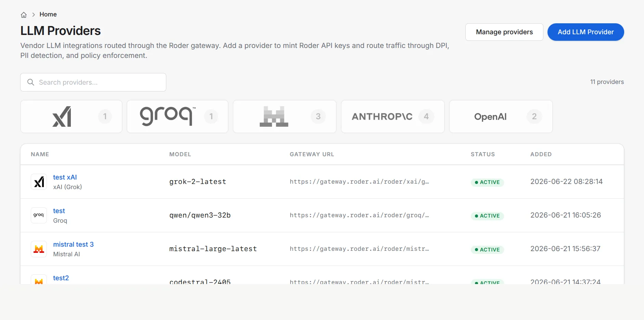Screen dimensions: 644x320
Task: Click the NAME column header
Action: point(40,154)
